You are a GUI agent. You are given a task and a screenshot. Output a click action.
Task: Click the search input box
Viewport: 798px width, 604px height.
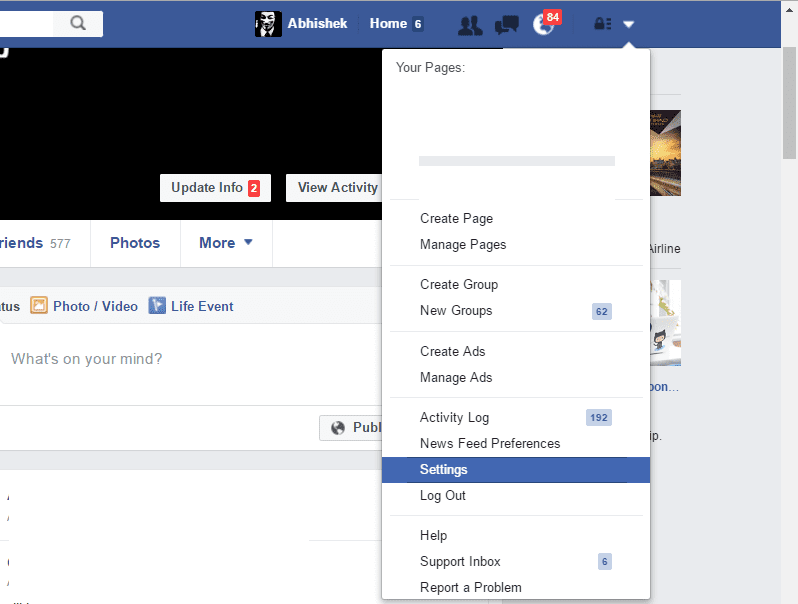click(26, 23)
